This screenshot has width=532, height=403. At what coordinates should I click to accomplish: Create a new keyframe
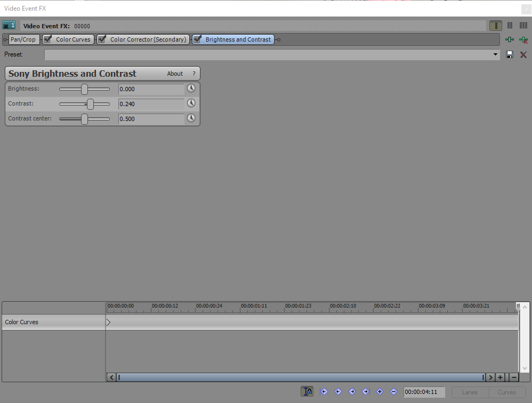[380, 392]
